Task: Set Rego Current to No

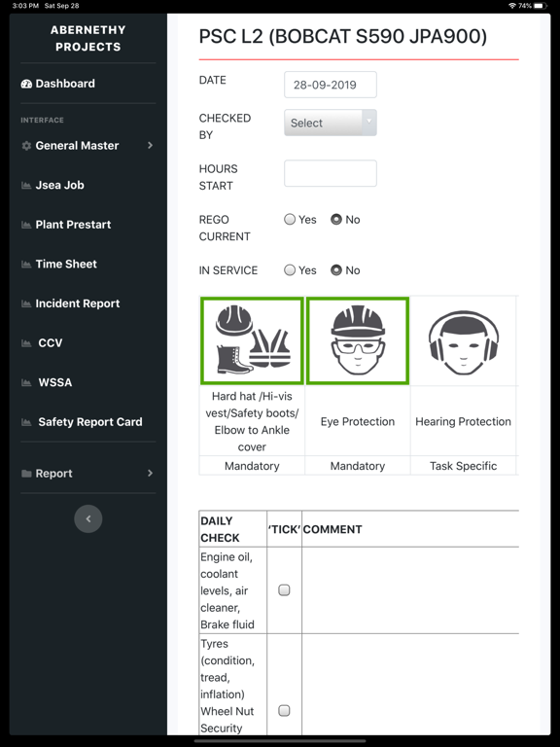Action: 336,219
